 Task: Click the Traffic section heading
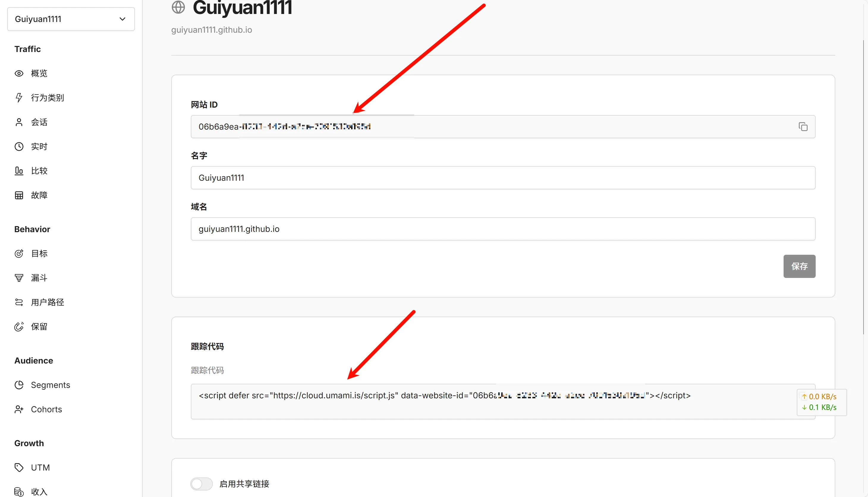tap(28, 49)
